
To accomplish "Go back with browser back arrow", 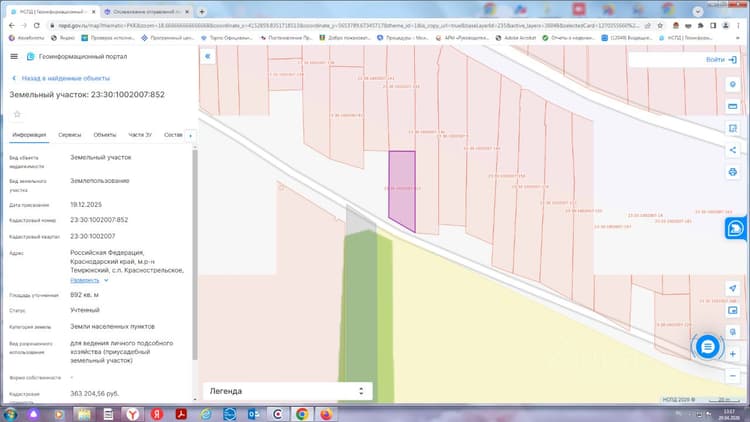I will (x=12, y=25).
